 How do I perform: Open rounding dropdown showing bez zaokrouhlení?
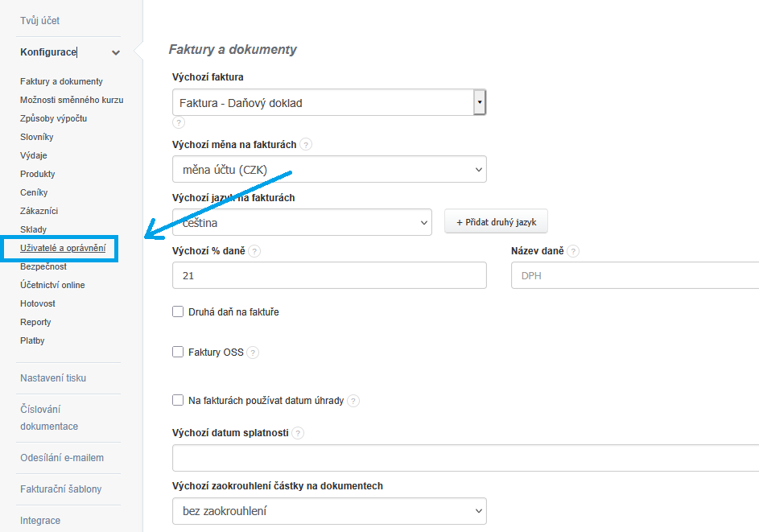point(328,511)
